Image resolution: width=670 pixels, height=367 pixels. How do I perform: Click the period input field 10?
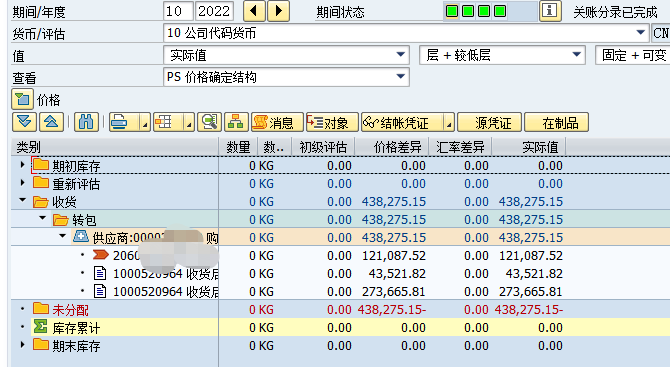point(178,11)
